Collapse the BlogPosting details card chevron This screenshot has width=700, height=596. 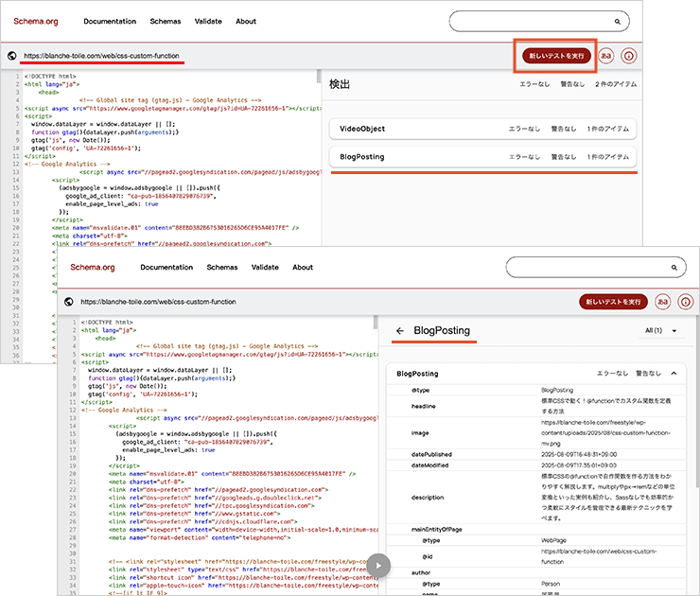coord(674,374)
